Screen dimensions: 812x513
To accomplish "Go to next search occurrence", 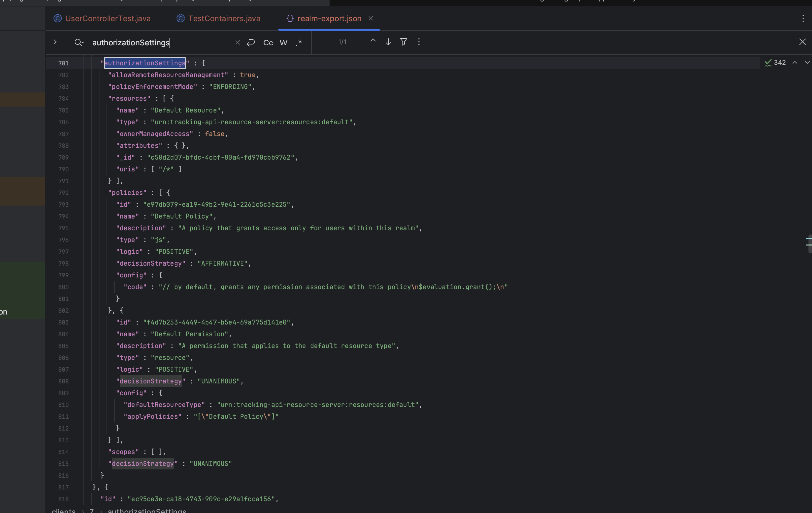I will click(x=388, y=42).
